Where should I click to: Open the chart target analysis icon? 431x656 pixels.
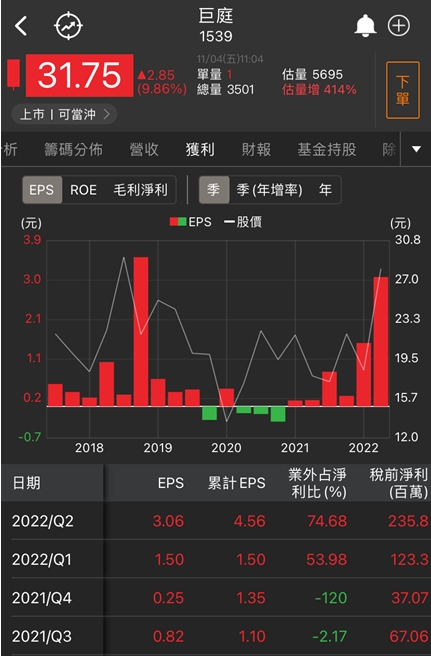(x=68, y=26)
